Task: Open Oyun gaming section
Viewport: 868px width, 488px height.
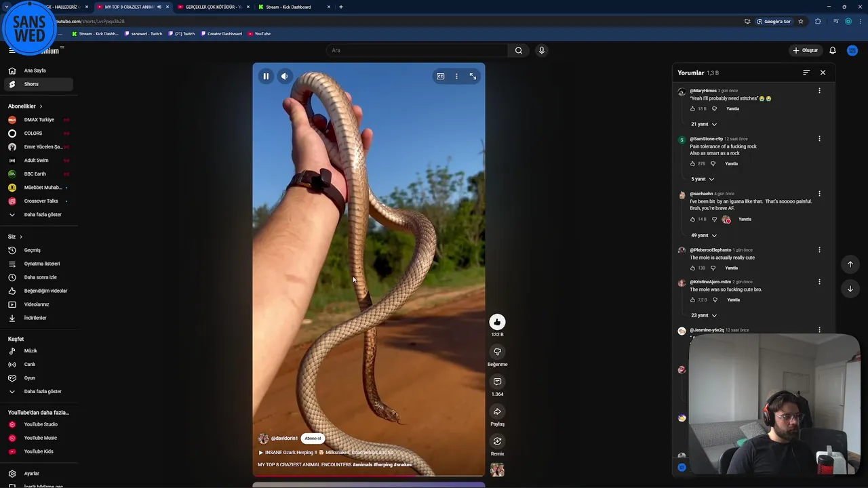Action: coord(38,378)
